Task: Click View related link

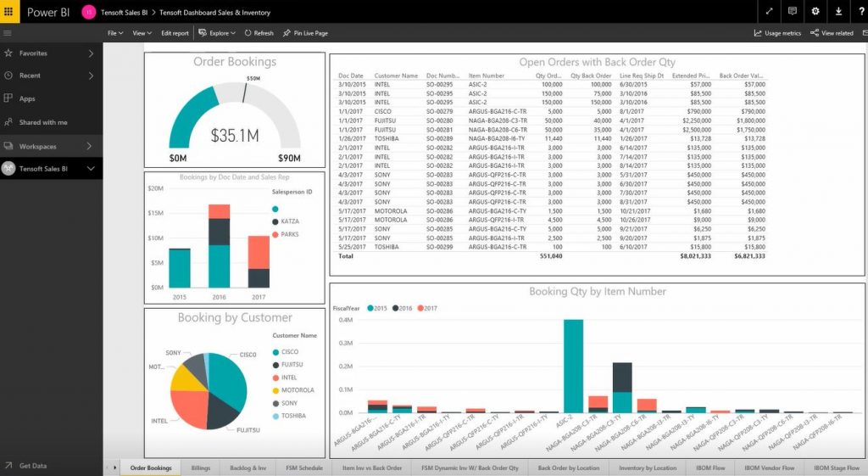Action: 832,33
